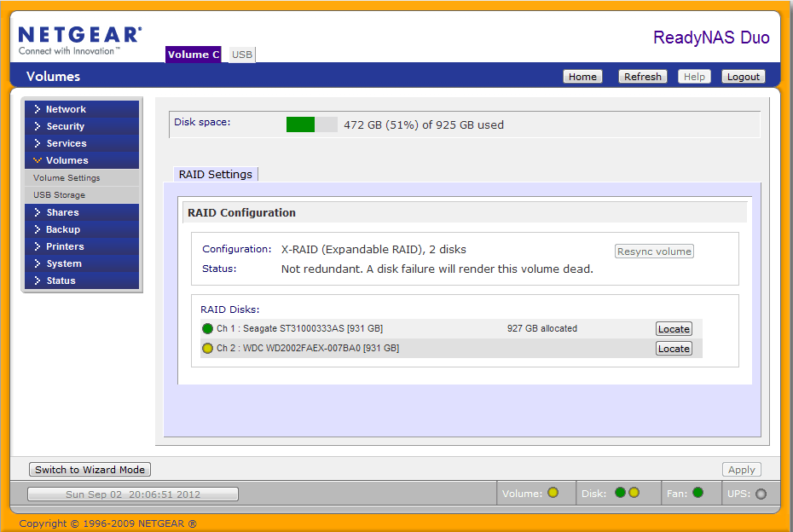Click the Volumes page heading

tap(53, 77)
